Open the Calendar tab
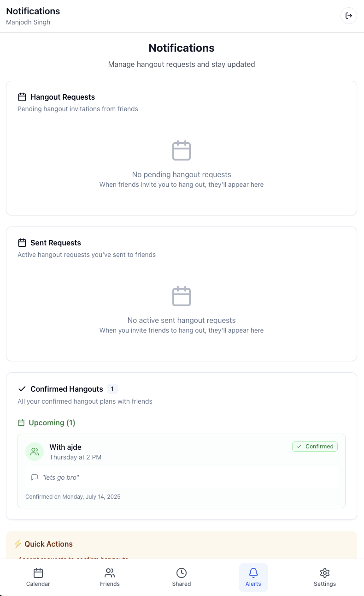 point(38,577)
